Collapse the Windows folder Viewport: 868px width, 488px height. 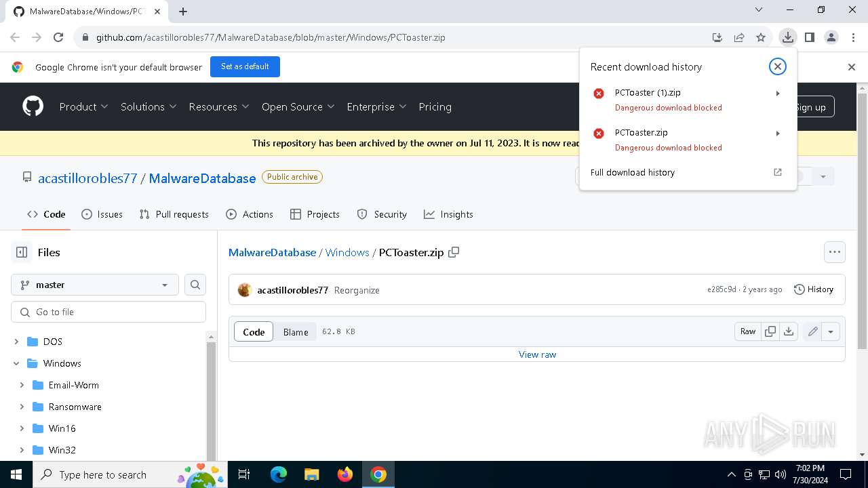click(16, 363)
